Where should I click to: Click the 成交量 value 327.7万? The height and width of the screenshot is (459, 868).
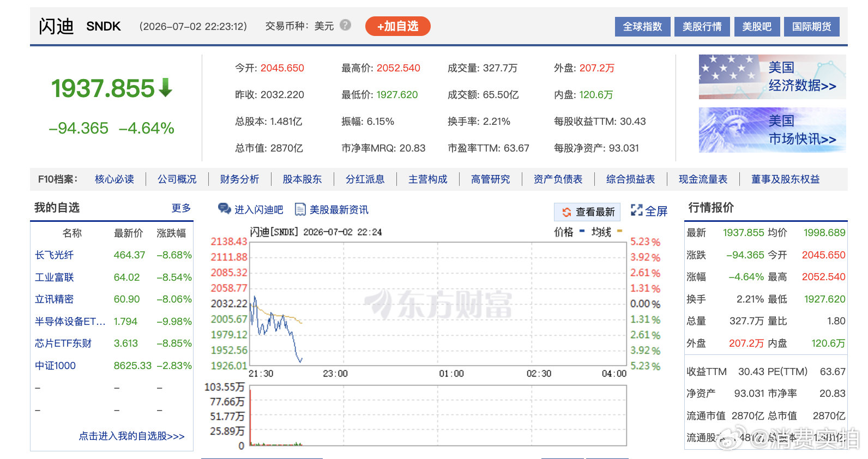(499, 68)
